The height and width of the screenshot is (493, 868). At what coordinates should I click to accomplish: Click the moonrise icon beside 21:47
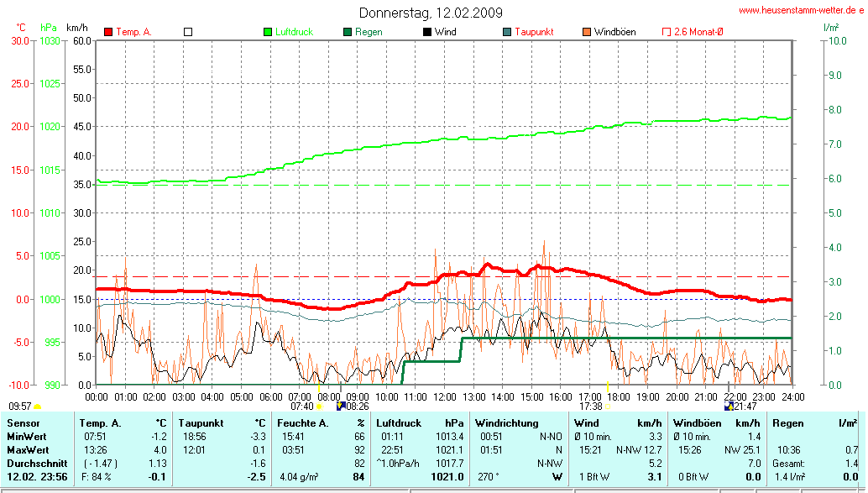[x=729, y=406]
